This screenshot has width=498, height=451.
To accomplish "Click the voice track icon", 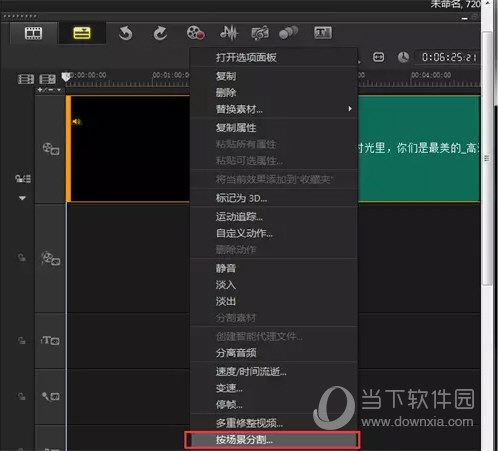I will (x=51, y=396).
